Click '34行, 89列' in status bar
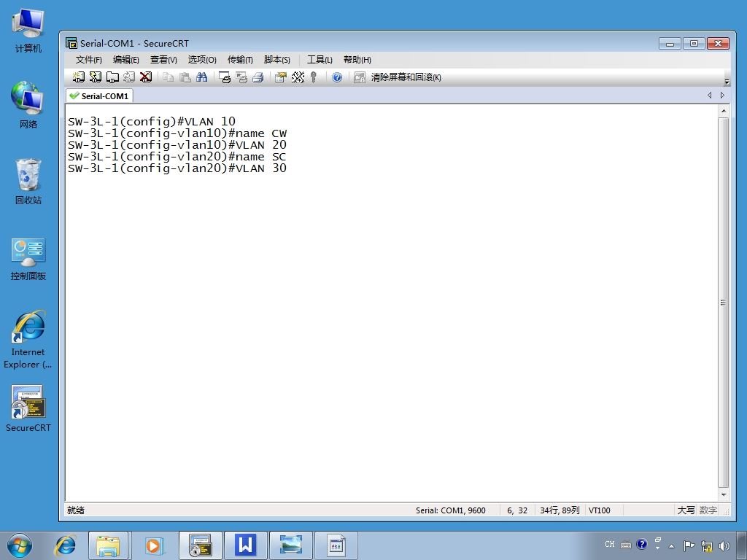747x560 pixels. [560, 510]
